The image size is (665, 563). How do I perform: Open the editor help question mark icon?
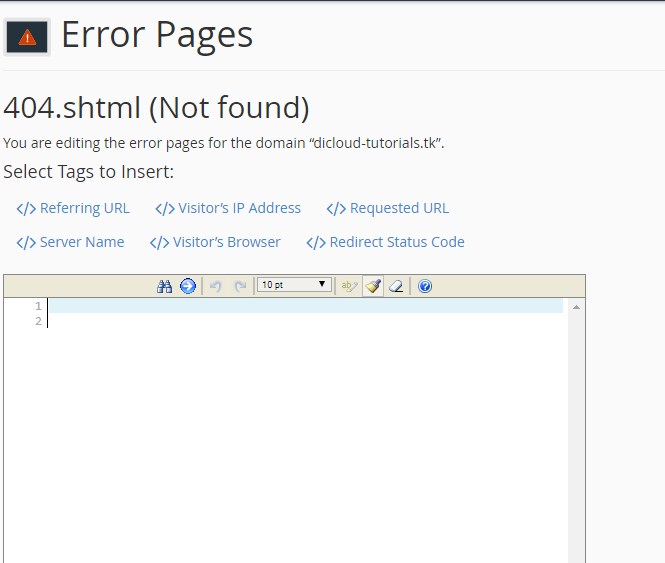coord(425,286)
